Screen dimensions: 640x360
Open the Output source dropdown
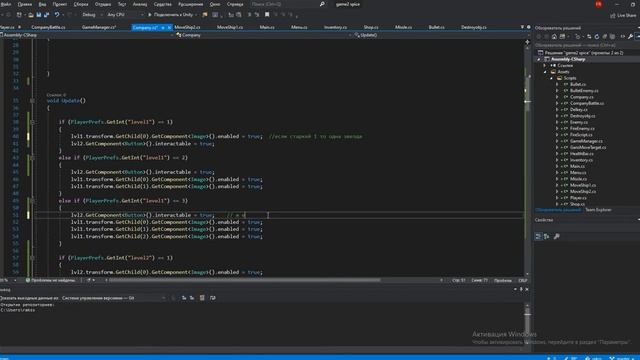[113, 298]
